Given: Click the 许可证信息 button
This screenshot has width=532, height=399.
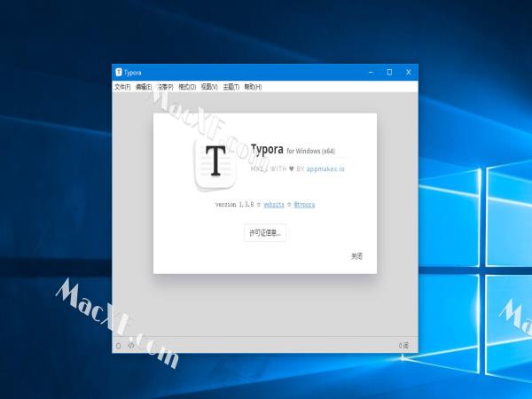Looking at the screenshot, I should tap(265, 232).
